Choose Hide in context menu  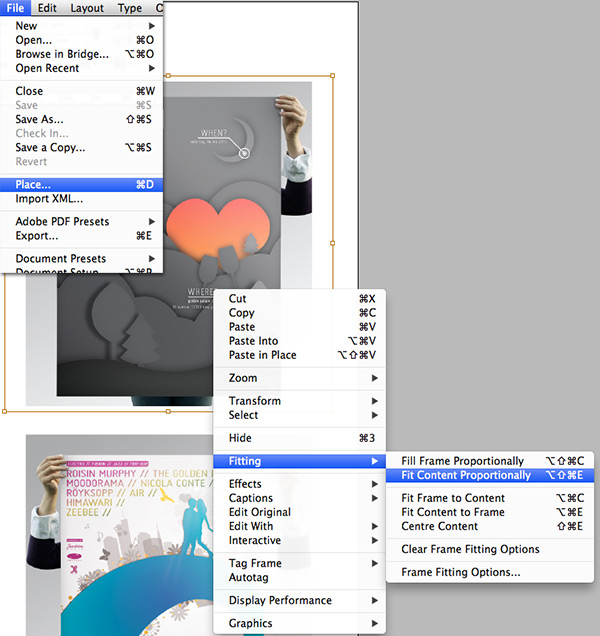tap(299, 438)
